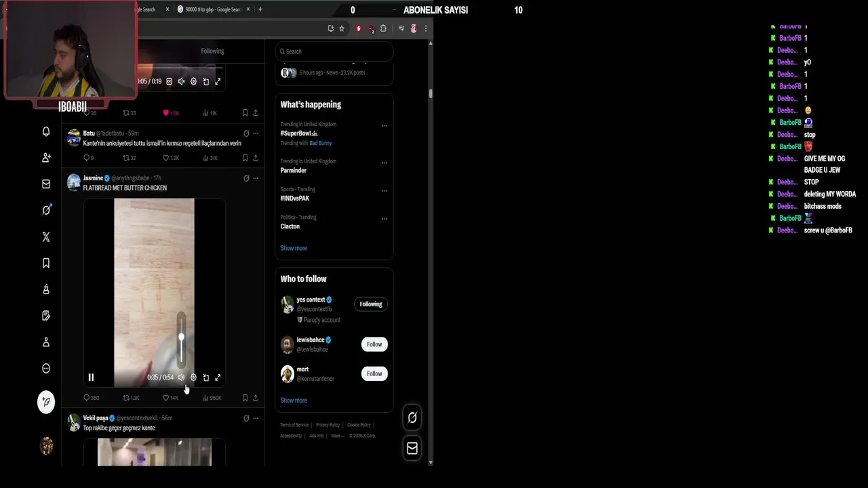Open Messages envelope in left sidebar
Viewport: 868px width, 488px height.
point(46,184)
